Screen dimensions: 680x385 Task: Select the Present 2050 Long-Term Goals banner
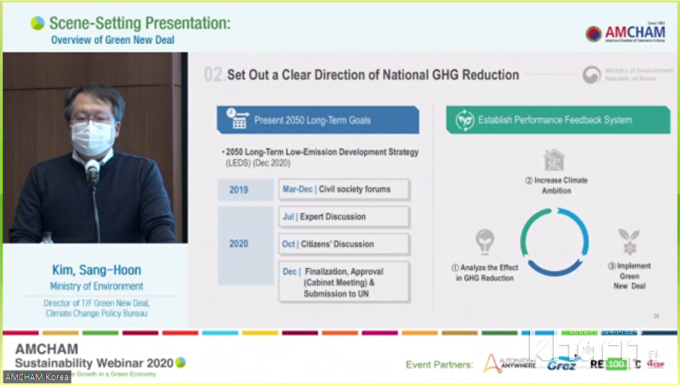tap(318, 120)
